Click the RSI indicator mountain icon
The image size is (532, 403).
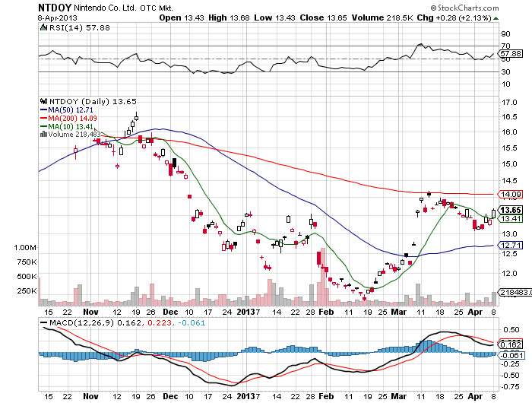pos(43,27)
